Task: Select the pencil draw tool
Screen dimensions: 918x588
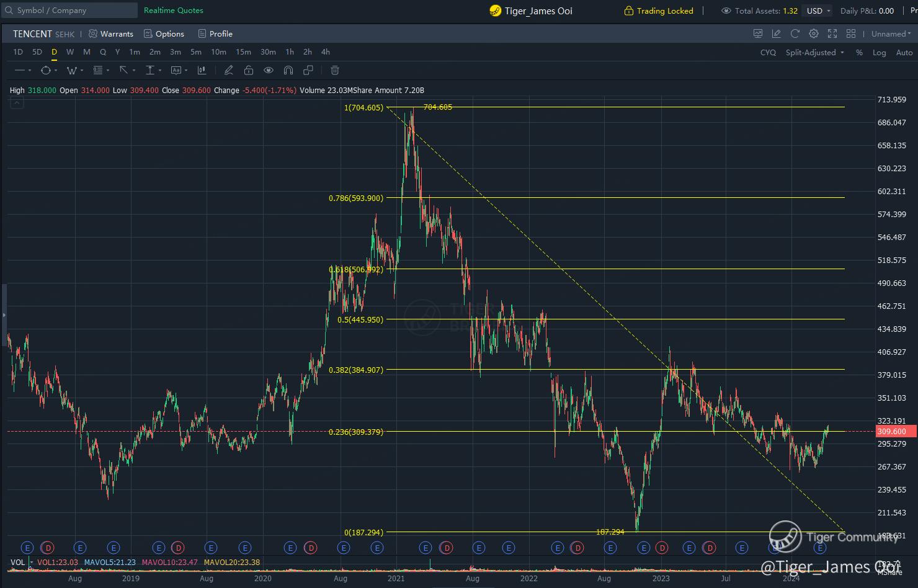Action: pos(228,71)
